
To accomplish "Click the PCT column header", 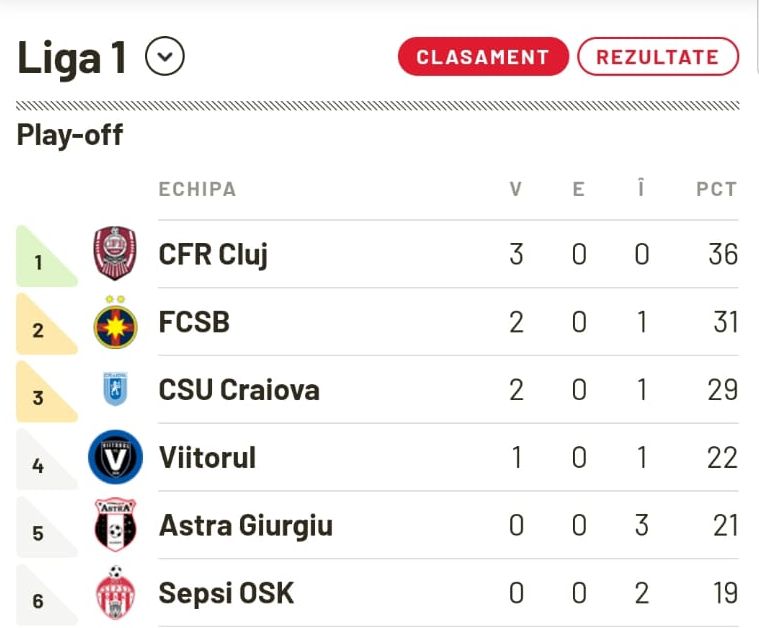I will (716, 189).
